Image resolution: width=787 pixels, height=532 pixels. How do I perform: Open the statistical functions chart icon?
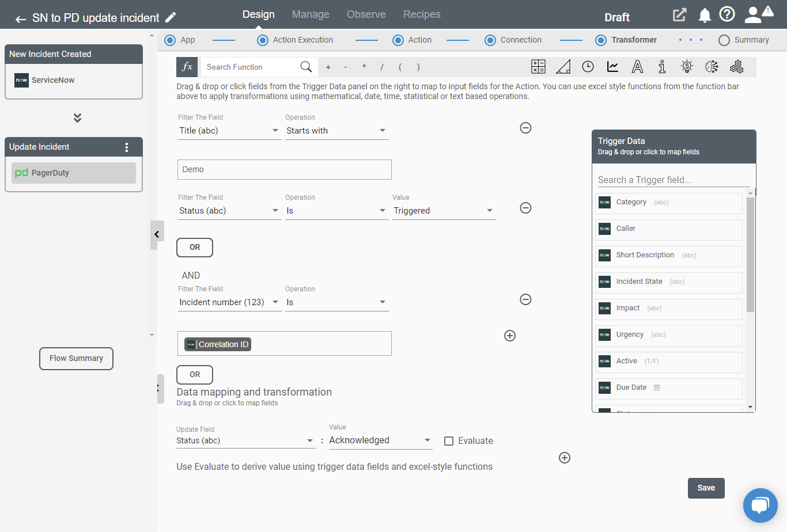(x=612, y=67)
